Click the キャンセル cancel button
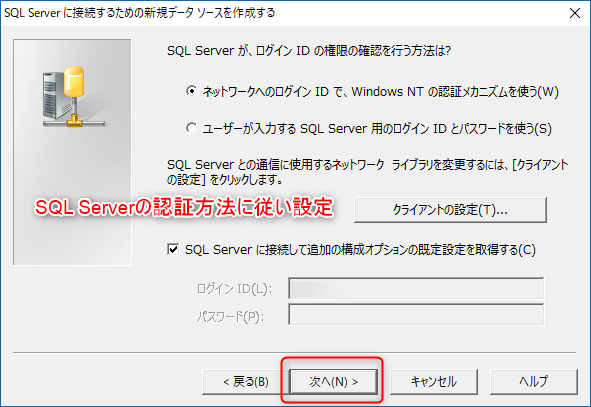This screenshot has height=407, width=591. pos(433,381)
